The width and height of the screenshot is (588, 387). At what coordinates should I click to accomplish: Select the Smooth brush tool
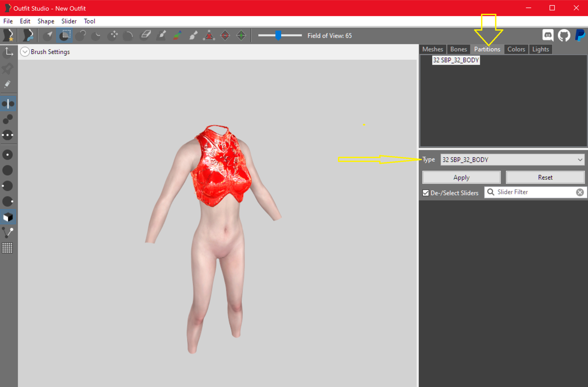(128, 35)
